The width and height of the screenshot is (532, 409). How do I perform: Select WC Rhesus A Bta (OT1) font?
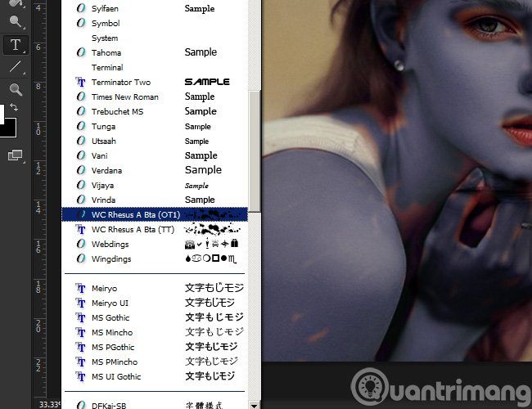(155, 214)
